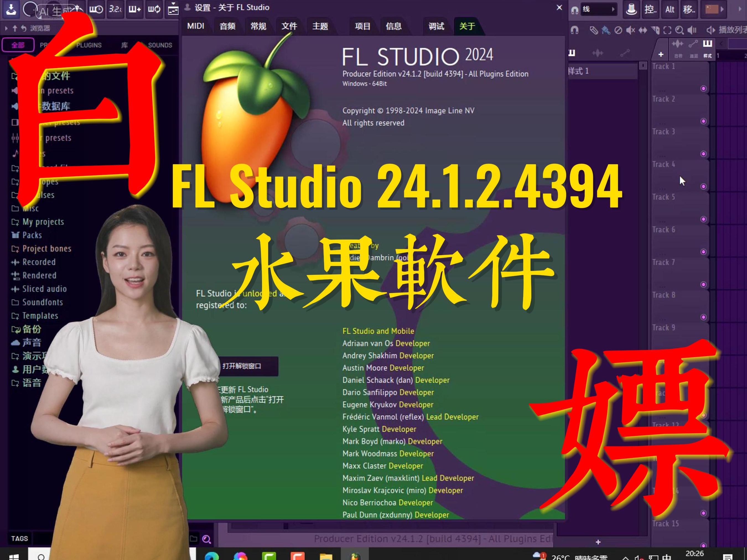This screenshot has height=560, width=747.
Task: Open the 项目 settings tab
Action: [x=363, y=26]
